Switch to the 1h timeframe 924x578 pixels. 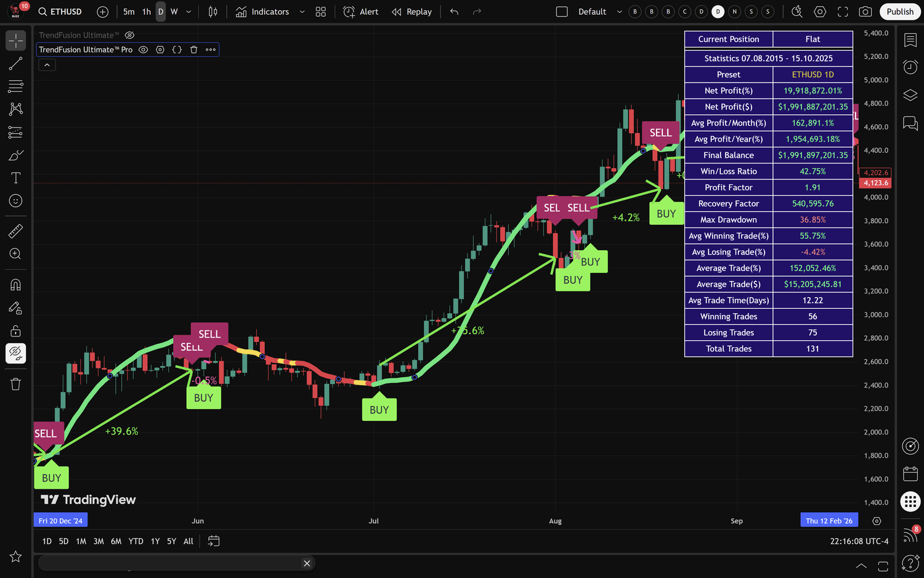pos(146,11)
